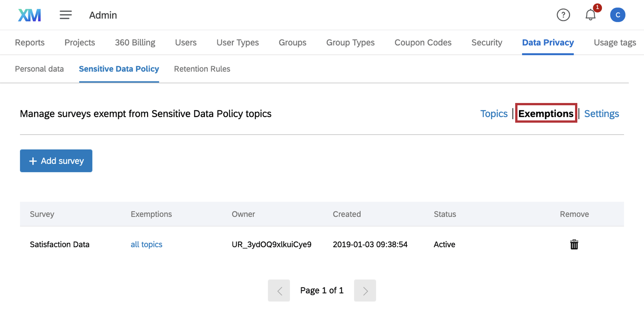
Task: Open the hamburger navigation menu
Action: [x=66, y=15]
